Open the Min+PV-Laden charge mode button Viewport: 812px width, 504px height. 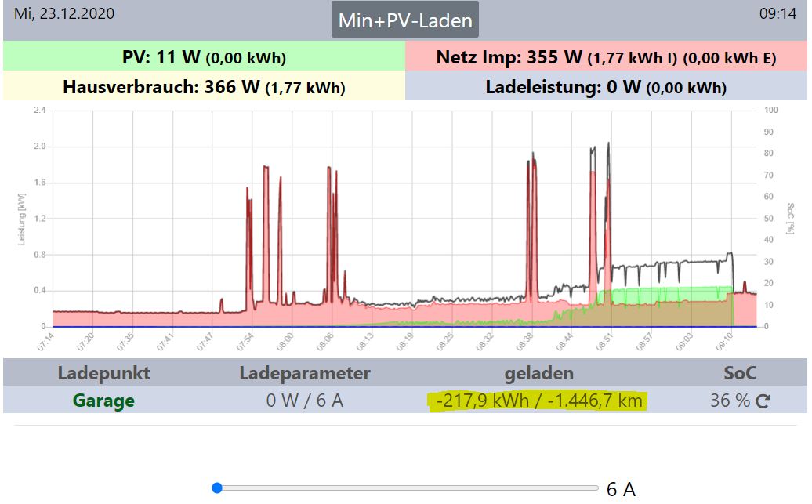[405, 20]
